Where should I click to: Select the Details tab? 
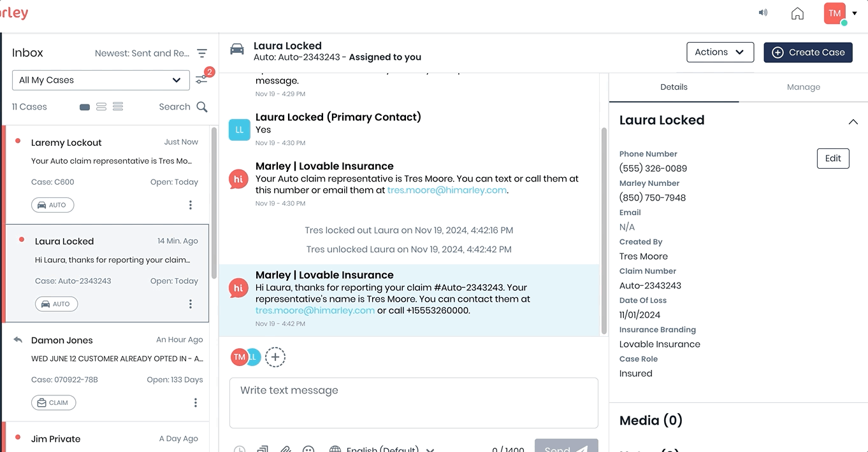pyautogui.click(x=674, y=87)
